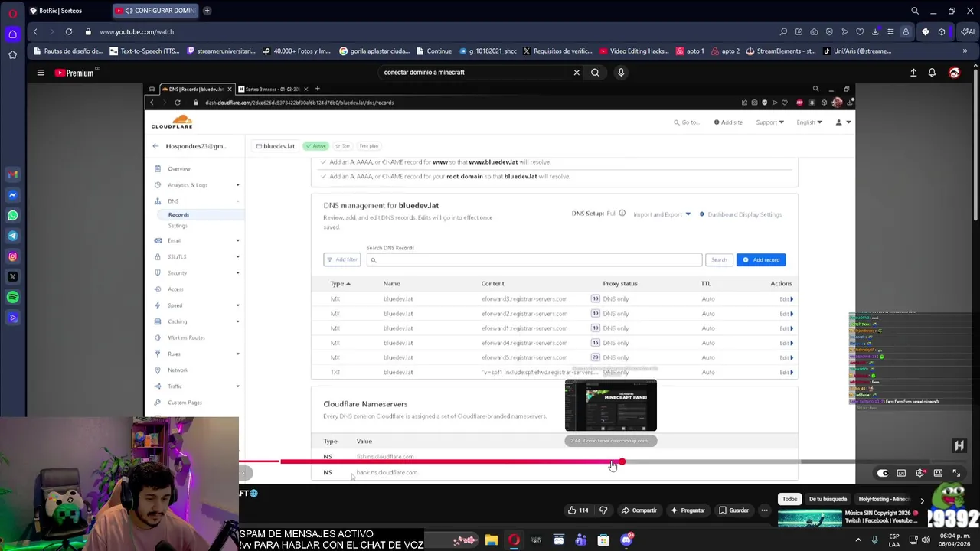Advance the filter chips with right arrow
The image size is (980, 551).
pyautogui.click(x=922, y=500)
